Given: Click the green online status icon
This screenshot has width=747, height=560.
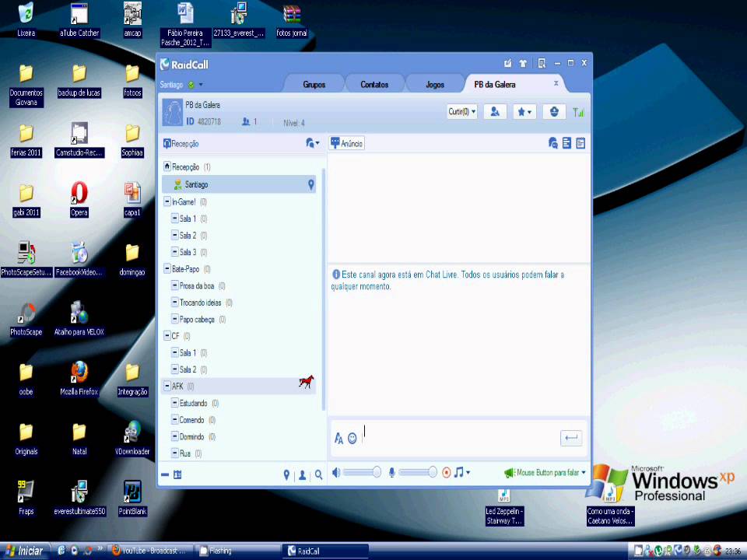Looking at the screenshot, I should [x=191, y=85].
